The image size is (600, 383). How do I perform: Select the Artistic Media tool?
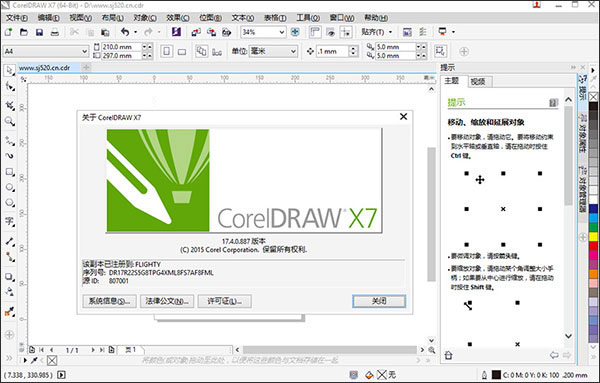point(10,156)
